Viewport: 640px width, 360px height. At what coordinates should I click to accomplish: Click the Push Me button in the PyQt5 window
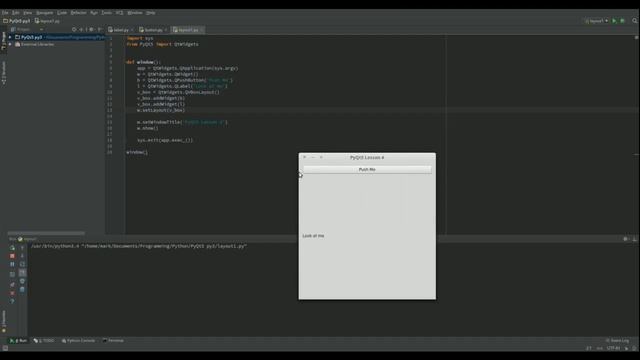pyautogui.click(x=367, y=169)
